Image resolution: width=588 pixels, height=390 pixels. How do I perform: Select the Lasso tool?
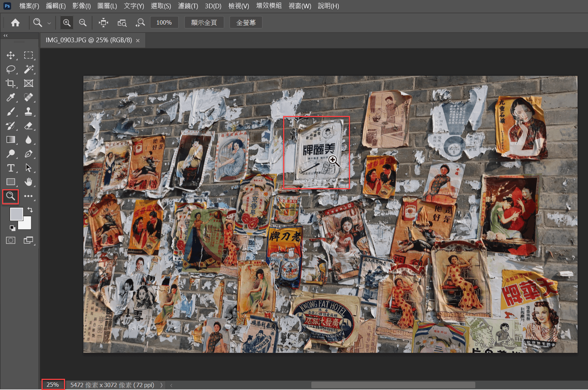click(x=10, y=69)
